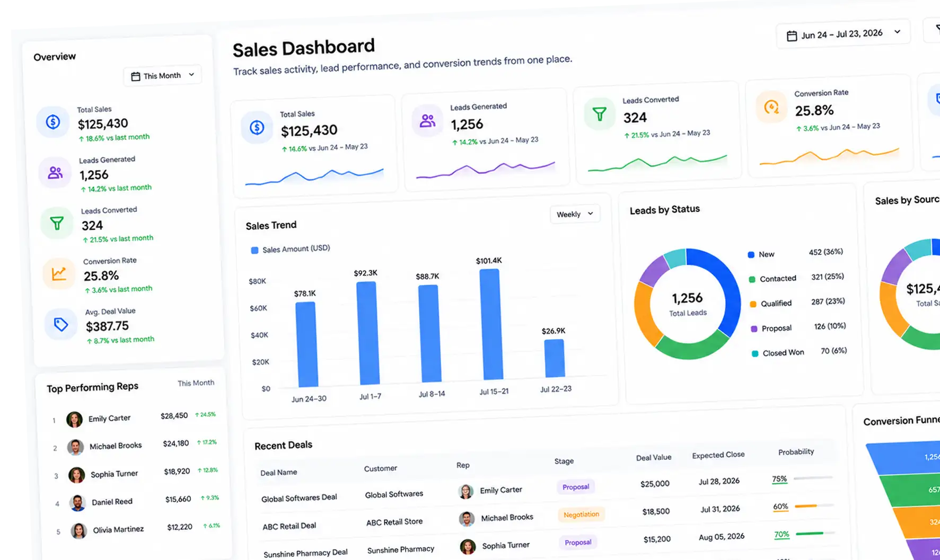Viewport: 940px width, 560px height.
Task: Click Michael Brooks' avatar in Recent Deals
Action: (467, 519)
